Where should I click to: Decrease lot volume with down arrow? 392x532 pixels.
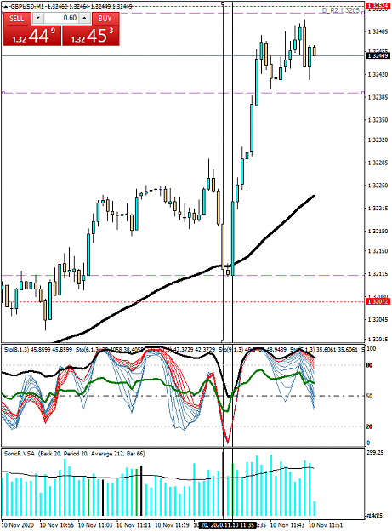38,18
